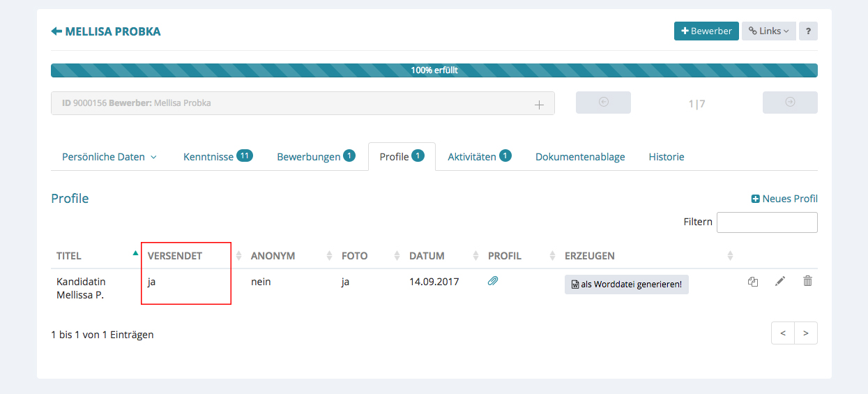
Task: Open the Dokumentenablage tab
Action: 580,157
